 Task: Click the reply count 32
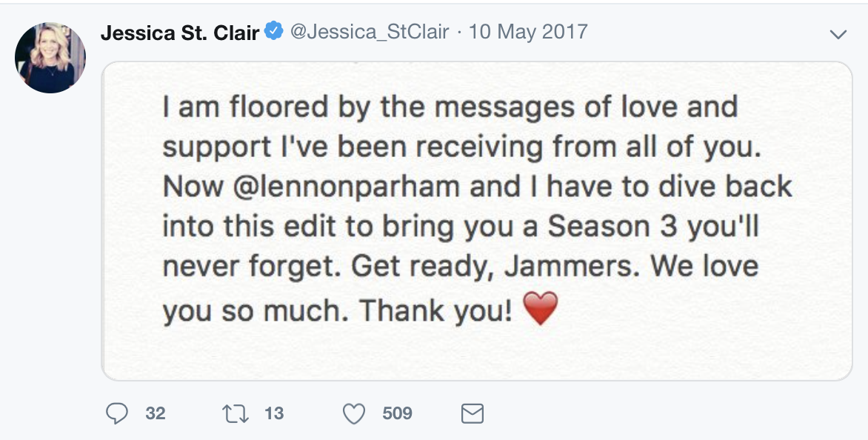156,413
